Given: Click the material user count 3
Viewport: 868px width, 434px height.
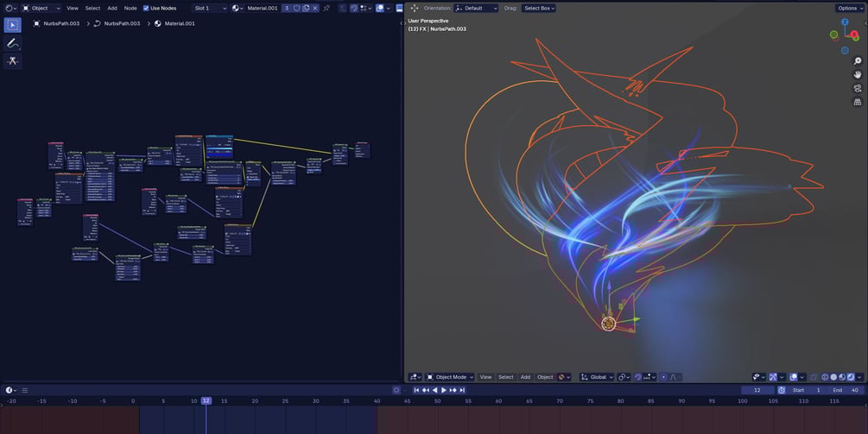Looking at the screenshot, I should [286, 9].
